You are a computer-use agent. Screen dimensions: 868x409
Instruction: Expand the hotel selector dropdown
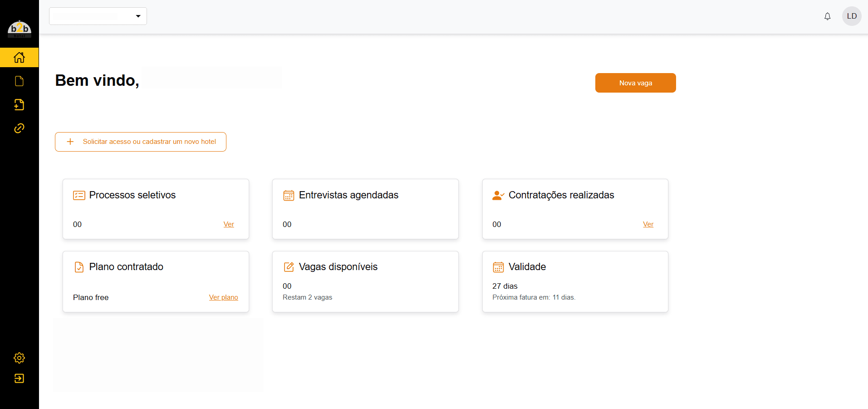click(98, 16)
